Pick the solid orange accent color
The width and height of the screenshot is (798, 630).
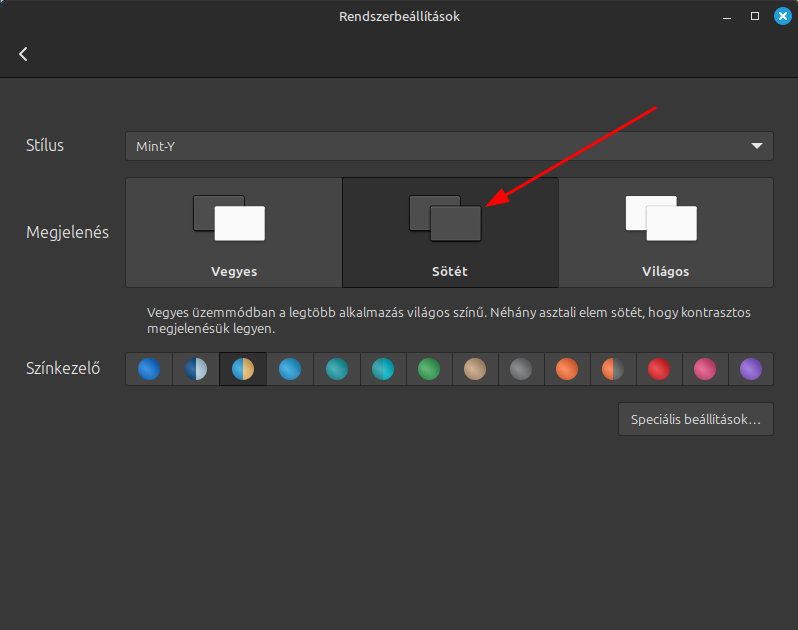(567, 369)
